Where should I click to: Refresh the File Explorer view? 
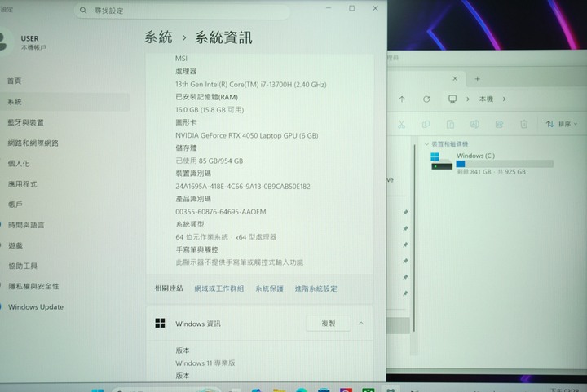click(x=426, y=99)
